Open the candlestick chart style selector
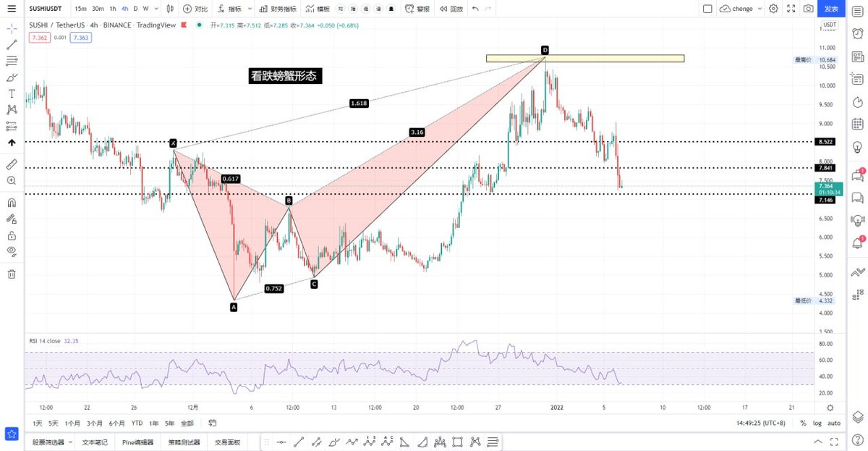 (170, 9)
